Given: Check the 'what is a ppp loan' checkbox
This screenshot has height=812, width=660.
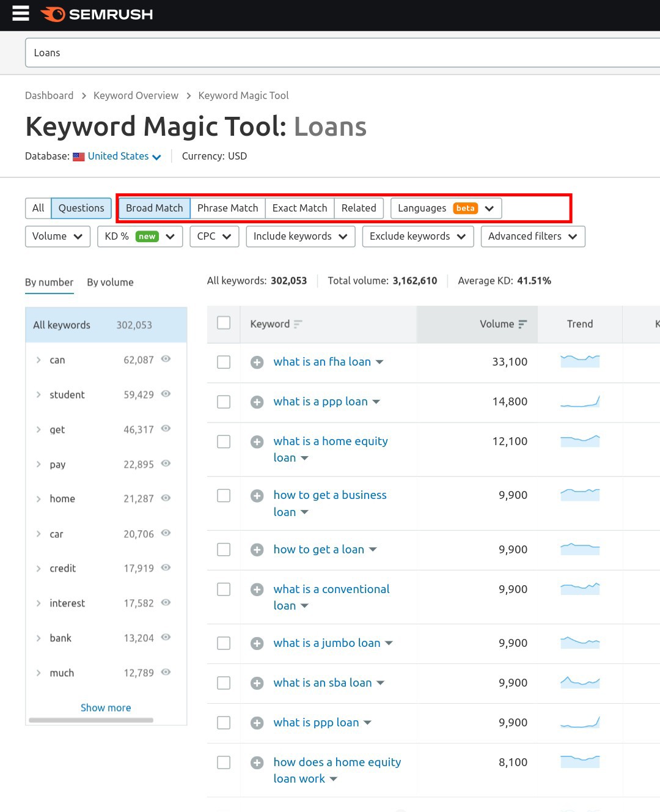Looking at the screenshot, I should 224,402.
